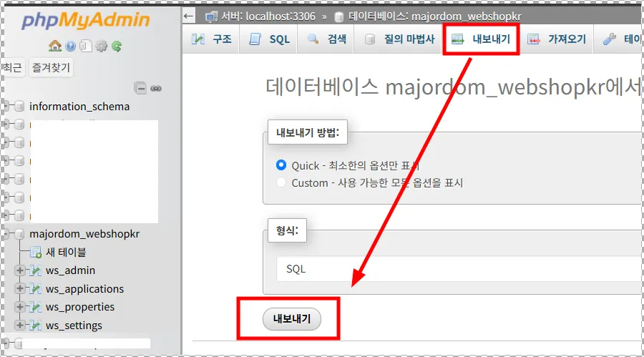Expand the ws_settings table node
644x357 pixels.
pos(19,325)
